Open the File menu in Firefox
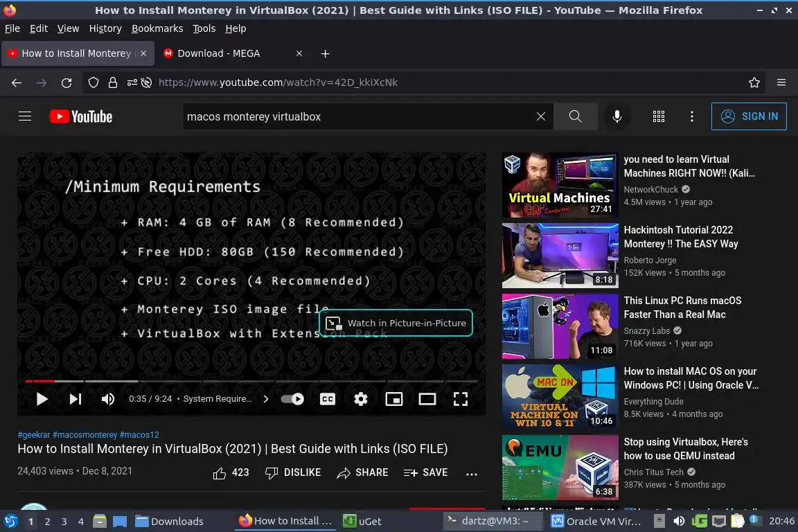This screenshot has width=798, height=532. click(x=12, y=28)
